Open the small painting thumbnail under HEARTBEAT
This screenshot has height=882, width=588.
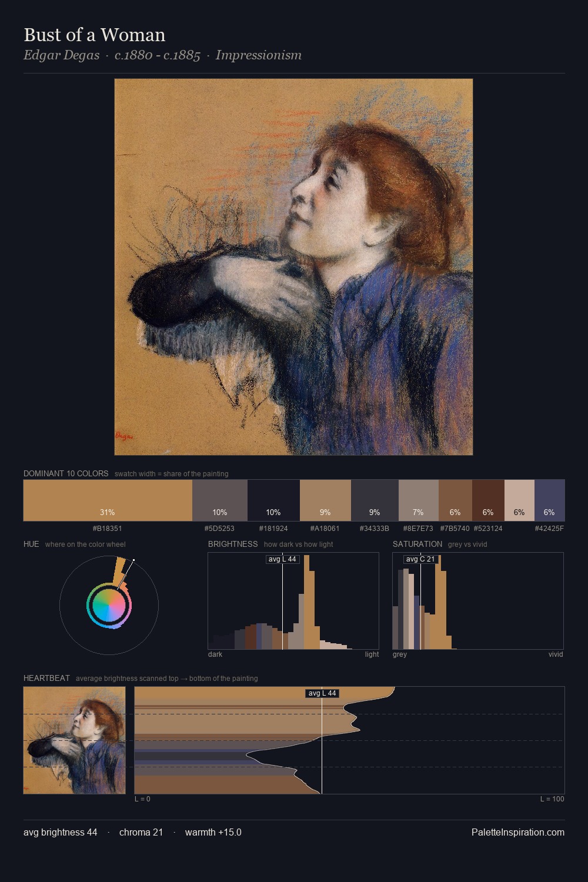pyautogui.click(x=74, y=740)
